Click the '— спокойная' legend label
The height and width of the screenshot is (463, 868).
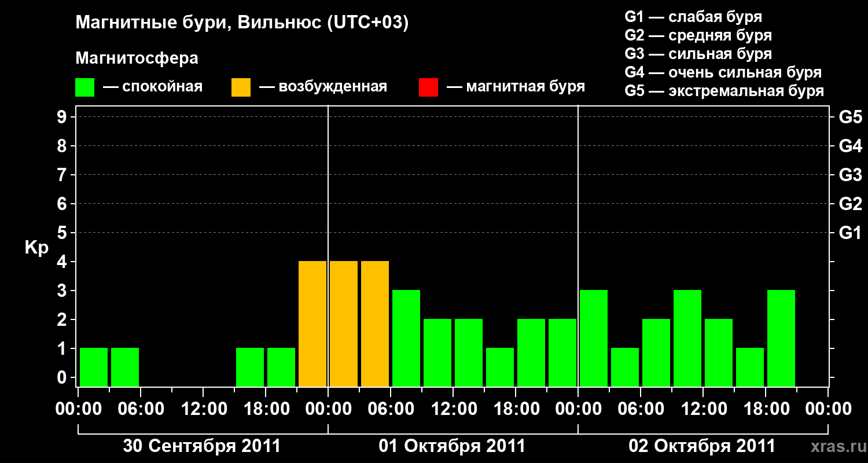coord(153,87)
